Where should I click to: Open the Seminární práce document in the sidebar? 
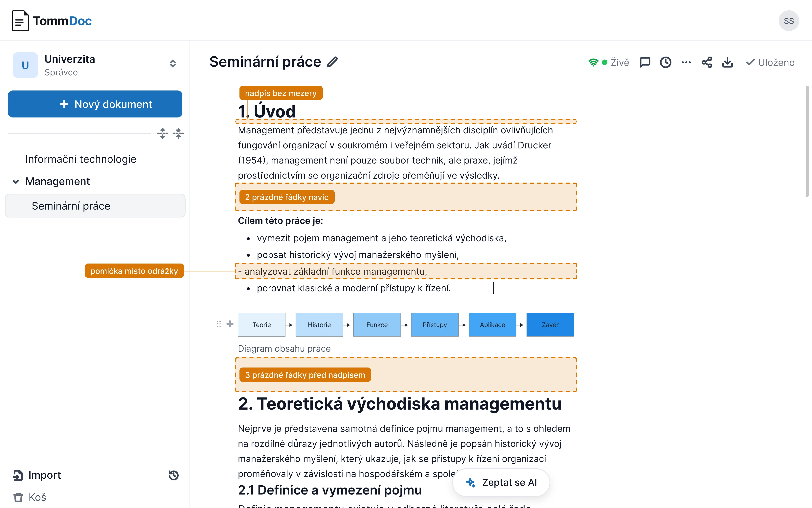(x=95, y=206)
